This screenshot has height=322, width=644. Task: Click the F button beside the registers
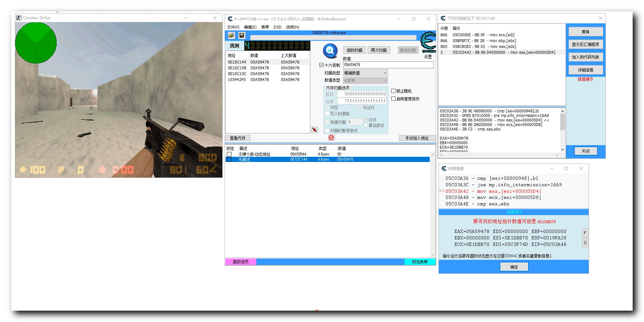(585, 233)
